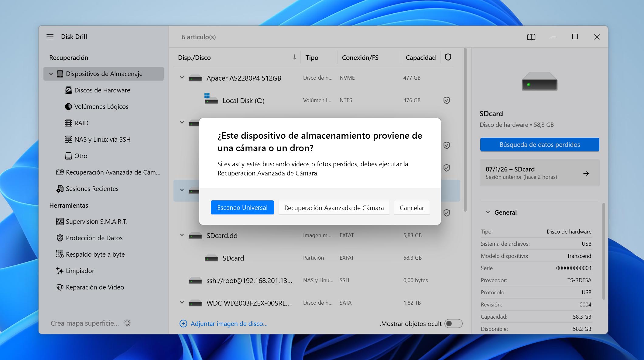Click the Volúmenes Lógicos pie icon
Screen dimensions: 644x360
tap(69, 107)
